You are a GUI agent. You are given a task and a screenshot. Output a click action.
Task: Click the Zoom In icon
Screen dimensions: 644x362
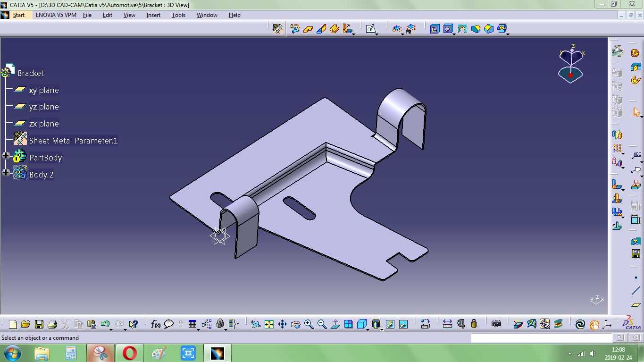pyautogui.click(x=309, y=324)
